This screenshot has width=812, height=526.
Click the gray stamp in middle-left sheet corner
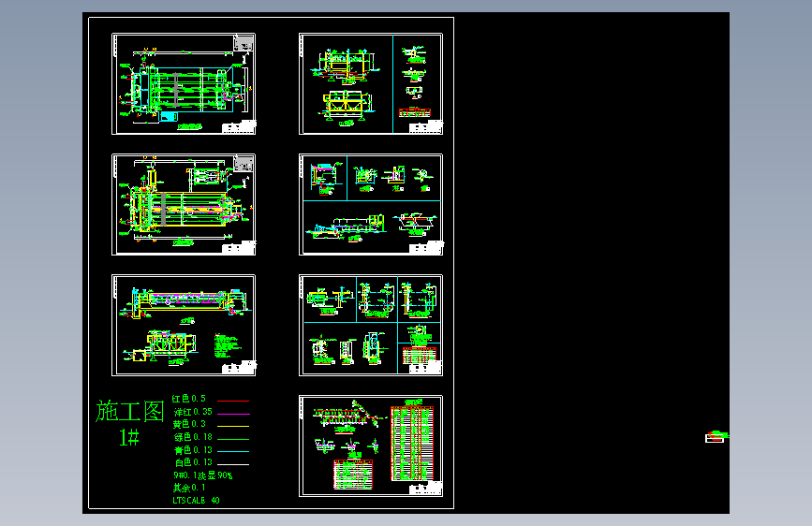pyautogui.click(x=244, y=164)
